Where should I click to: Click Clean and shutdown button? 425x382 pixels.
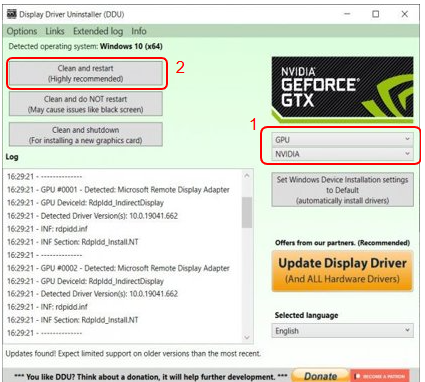point(86,135)
